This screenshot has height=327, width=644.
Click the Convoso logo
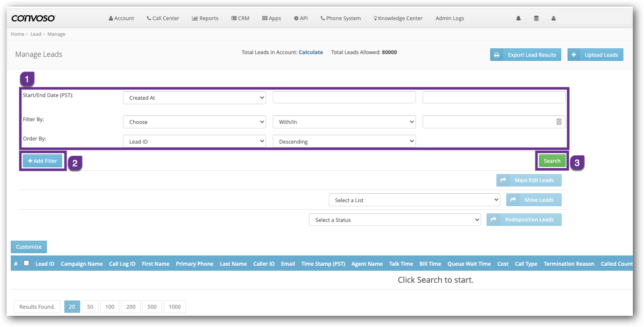[x=34, y=18]
